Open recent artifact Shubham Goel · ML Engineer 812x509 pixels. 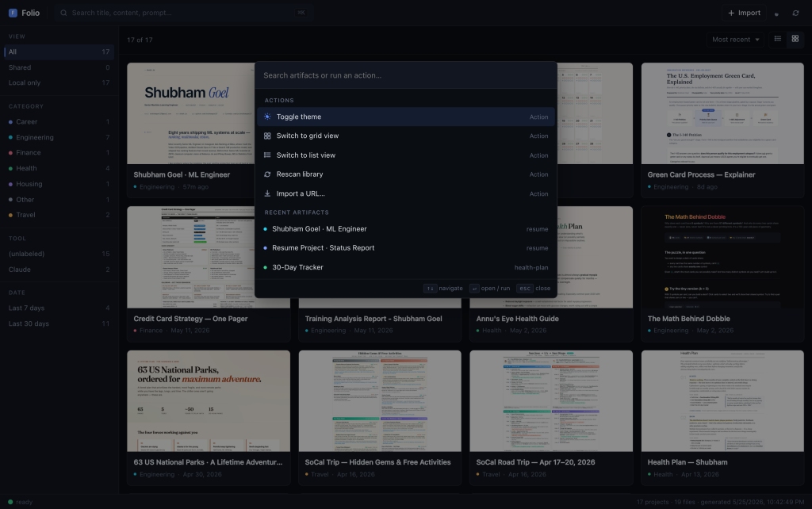click(405, 229)
